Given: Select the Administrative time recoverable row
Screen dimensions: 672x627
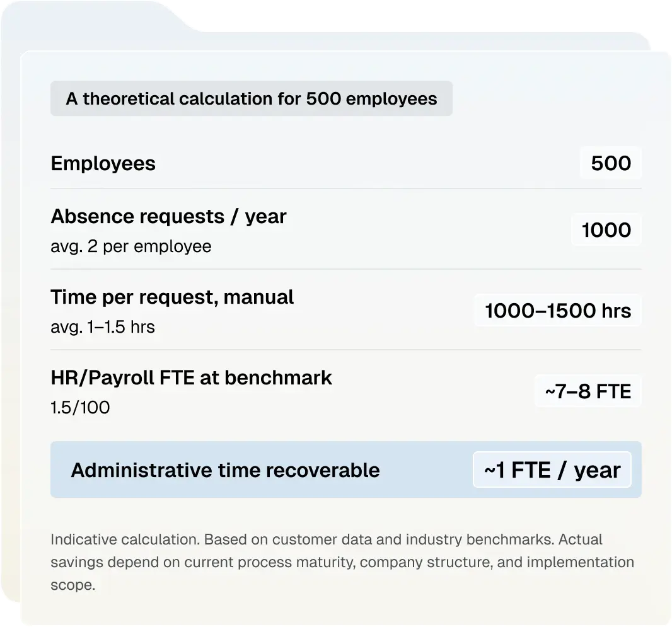Looking at the screenshot, I should point(346,470).
